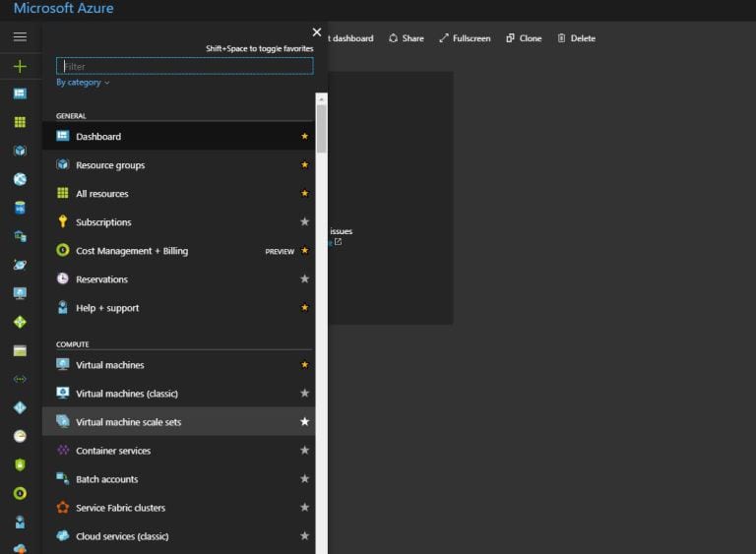Open Virtual networks icon in sidebar
Screen dimensions: 756x554
(20, 379)
